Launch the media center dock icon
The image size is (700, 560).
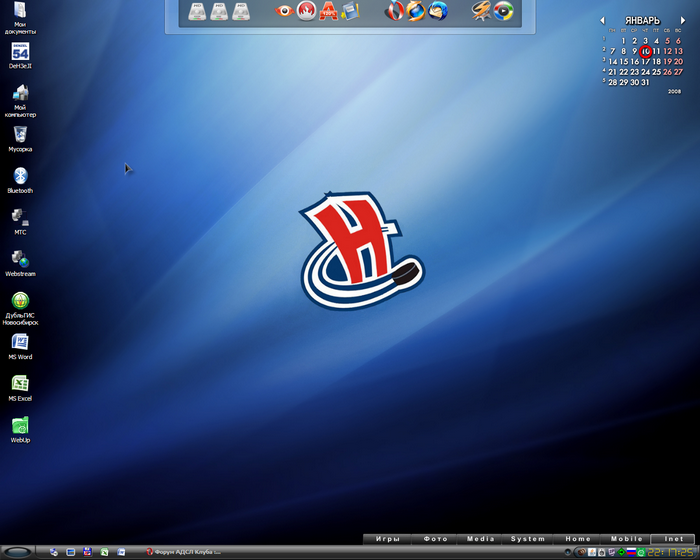point(504,11)
